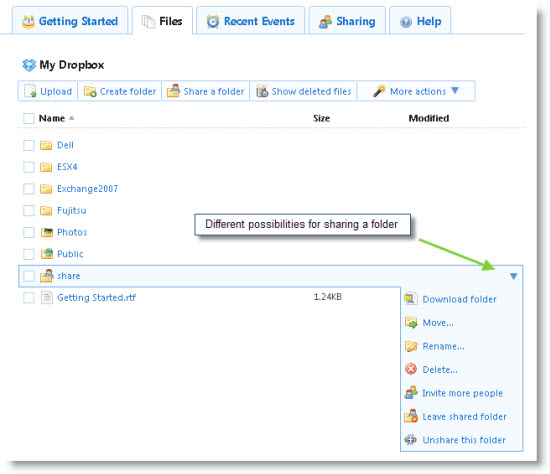The width and height of the screenshot is (550, 474).
Task: Click the Download folder icon in the menu
Action: pyautogui.click(x=411, y=299)
